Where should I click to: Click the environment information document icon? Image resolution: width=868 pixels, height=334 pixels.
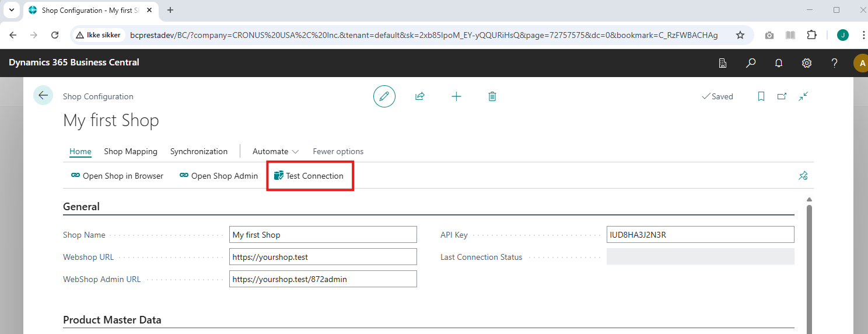(723, 63)
